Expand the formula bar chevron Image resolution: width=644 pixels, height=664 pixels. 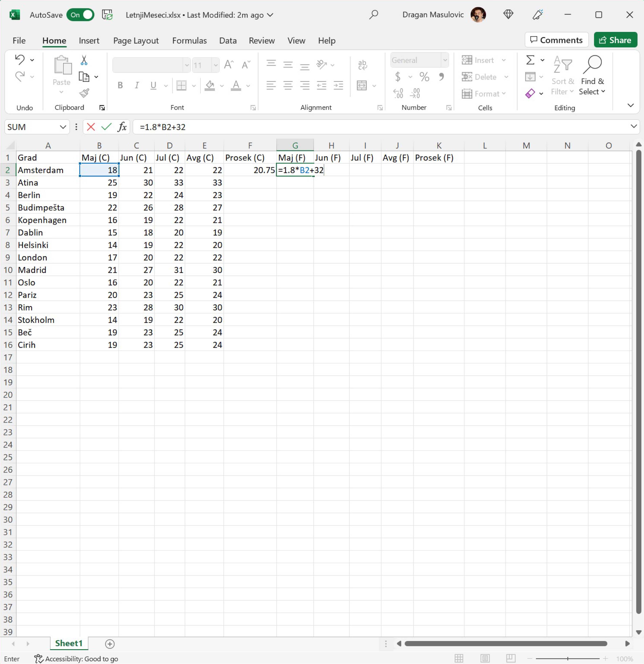(634, 126)
